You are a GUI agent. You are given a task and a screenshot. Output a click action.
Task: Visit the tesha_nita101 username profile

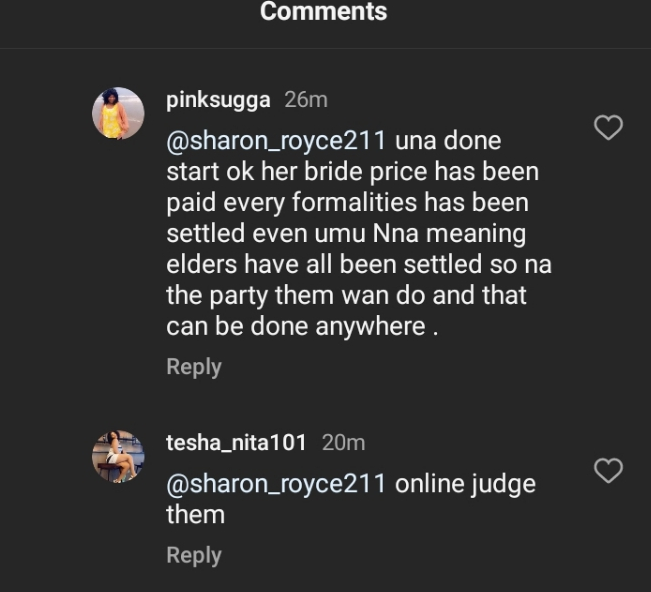tap(237, 442)
